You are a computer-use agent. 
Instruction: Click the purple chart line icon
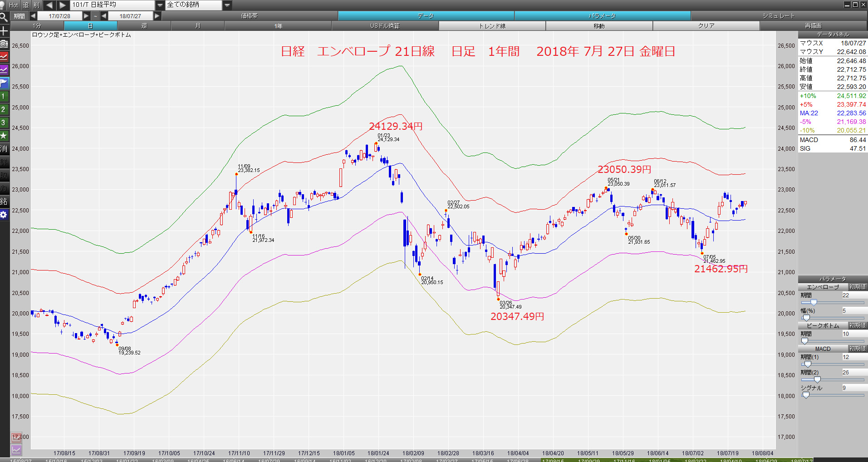click(4, 70)
